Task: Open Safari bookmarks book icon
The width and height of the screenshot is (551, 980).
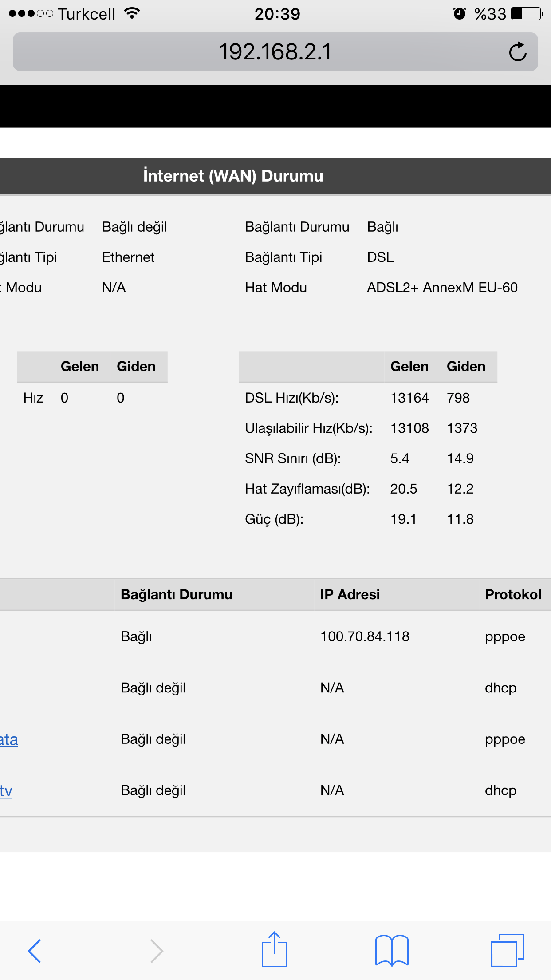Action: pos(392,950)
